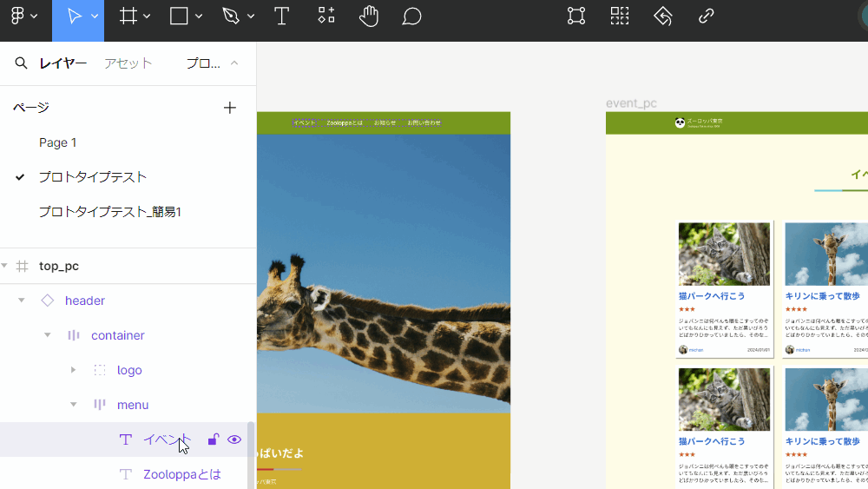Click the giraffe hero image

pyautogui.click(x=384, y=274)
